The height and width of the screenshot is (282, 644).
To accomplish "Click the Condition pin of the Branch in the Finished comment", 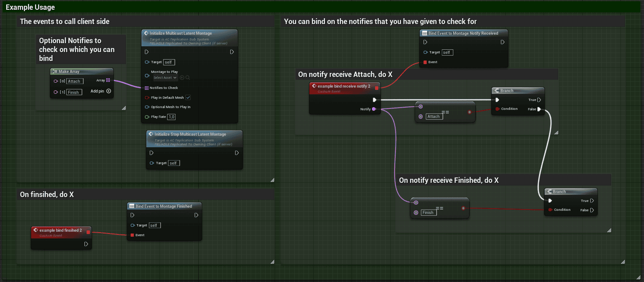I will (551, 210).
